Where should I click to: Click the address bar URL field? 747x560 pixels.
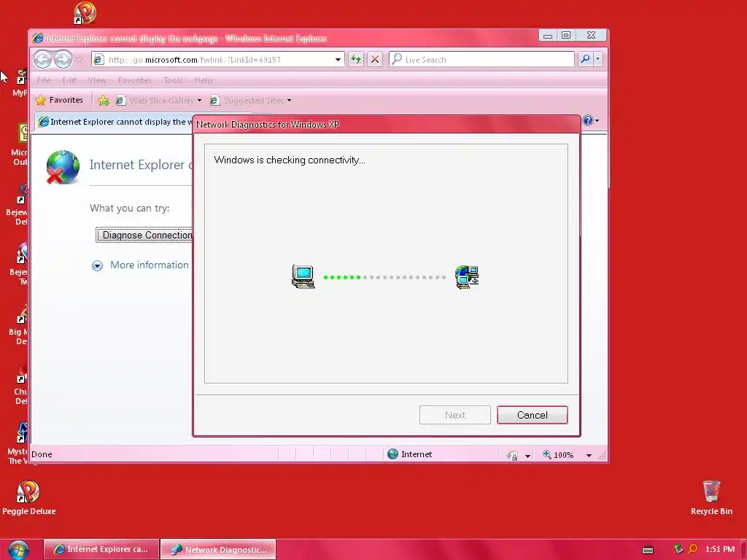coord(217,60)
